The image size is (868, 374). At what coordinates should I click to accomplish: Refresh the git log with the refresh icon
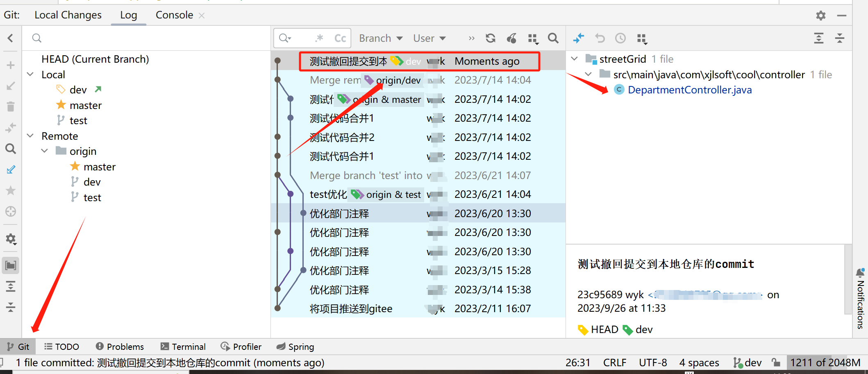pos(490,38)
